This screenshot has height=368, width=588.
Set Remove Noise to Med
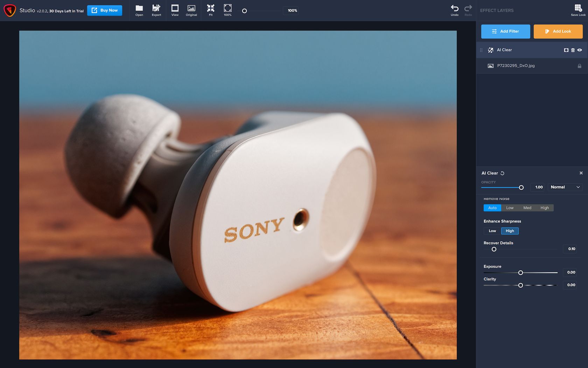pos(527,208)
